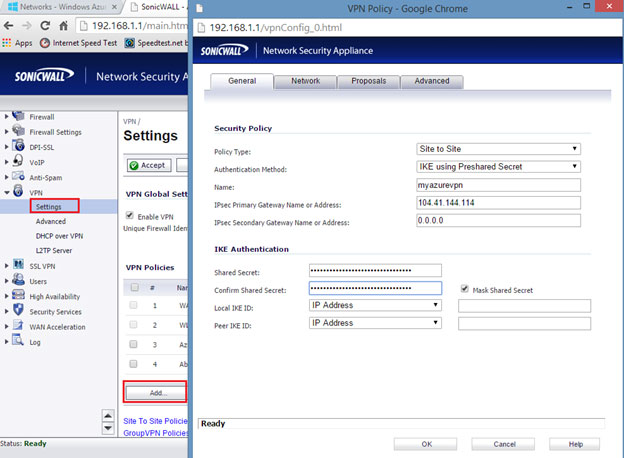
Task: Check the checkbox for policy row 4
Action: tap(133, 364)
